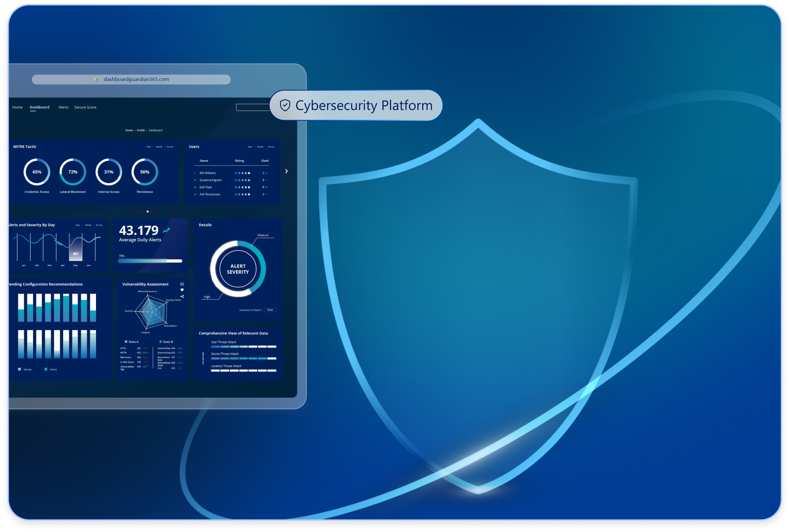Toggle the Device legend swatch
The height and width of the screenshot is (532, 790).
pyautogui.click(x=46, y=369)
